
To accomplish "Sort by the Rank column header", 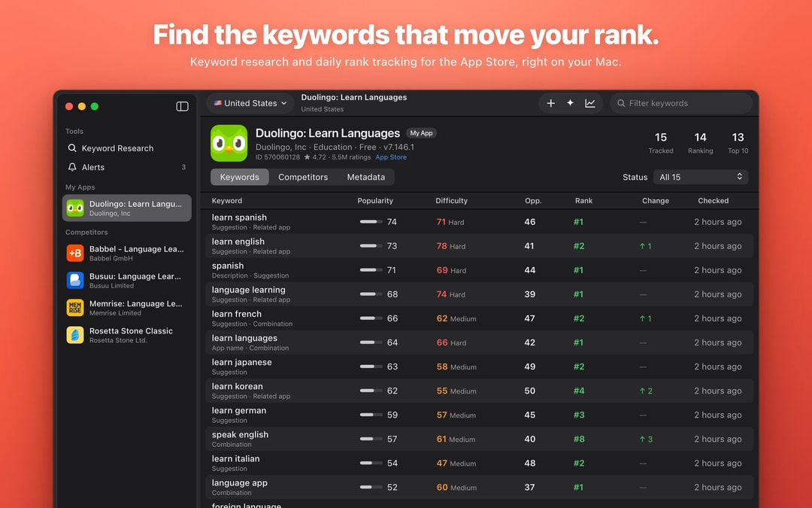I will coord(583,201).
